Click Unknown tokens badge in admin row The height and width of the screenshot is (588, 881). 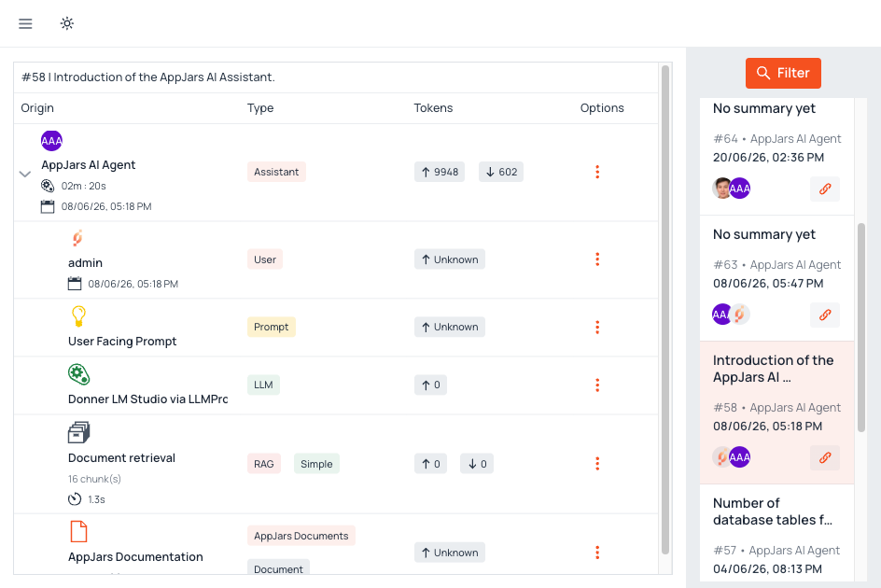click(450, 259)
